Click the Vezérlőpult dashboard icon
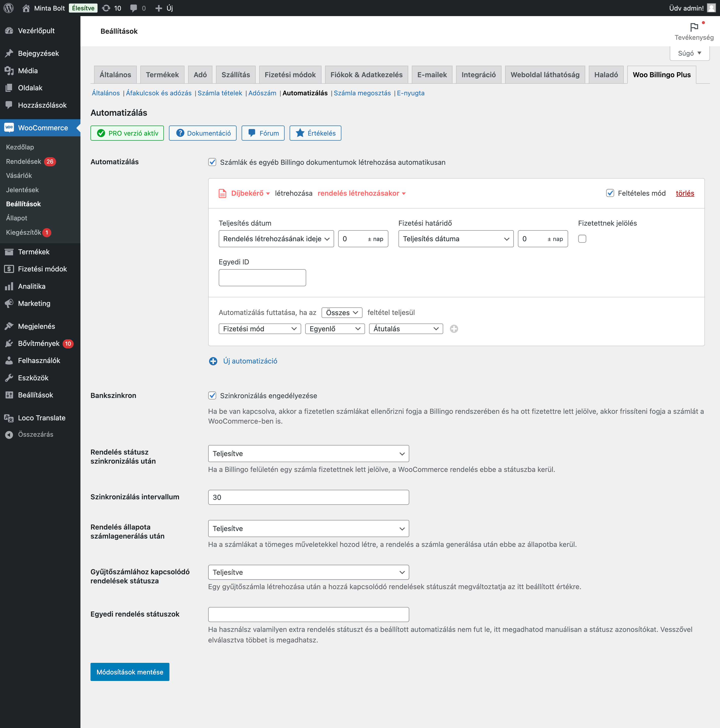The image size is (720, 728). [x=9, y=30]
